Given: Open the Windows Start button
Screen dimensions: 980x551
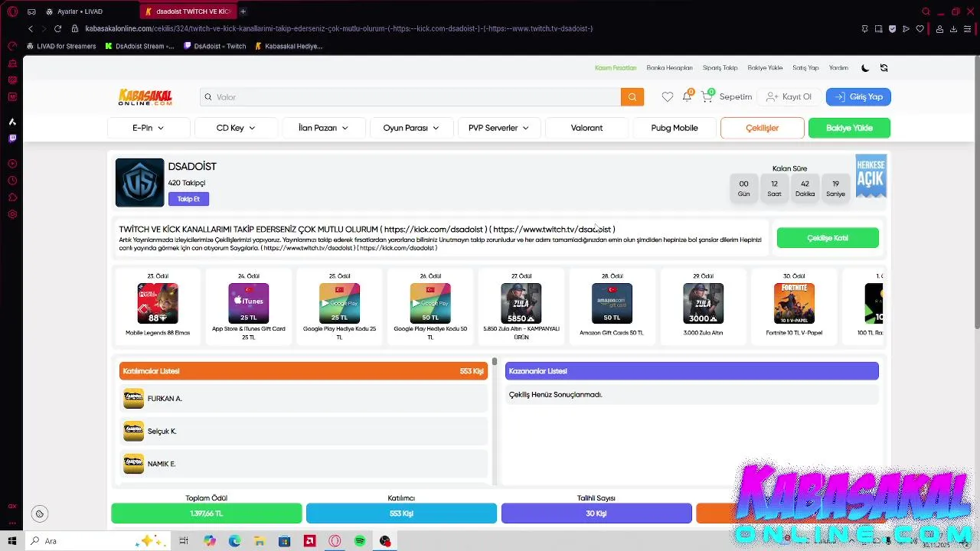Looking at the screenshot, I should click(12, 541).
